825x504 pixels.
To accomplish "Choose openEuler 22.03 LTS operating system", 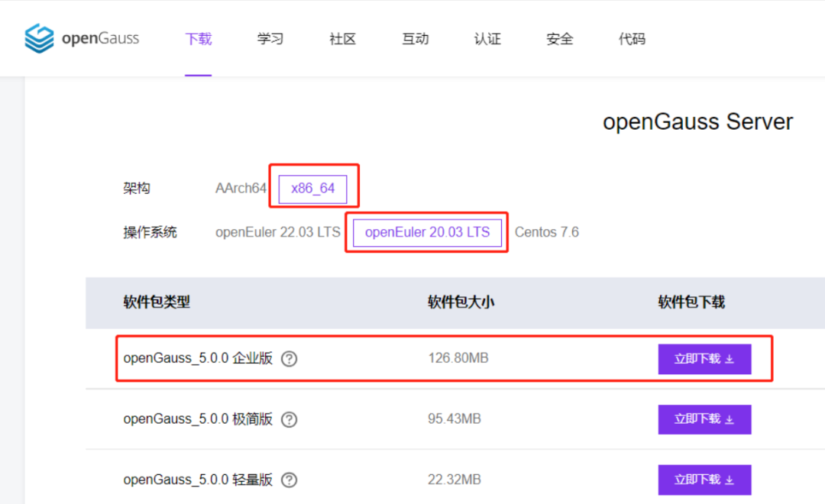I will click(278, 232).
